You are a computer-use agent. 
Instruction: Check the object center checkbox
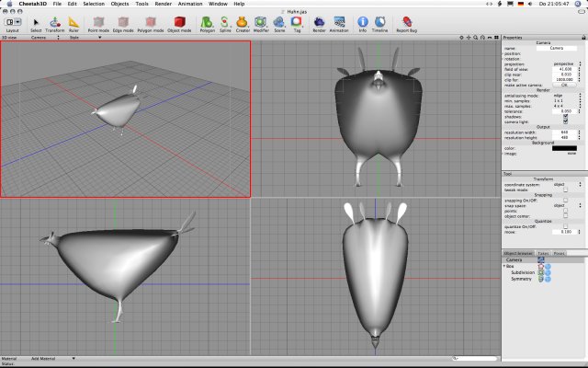point(565,216)
